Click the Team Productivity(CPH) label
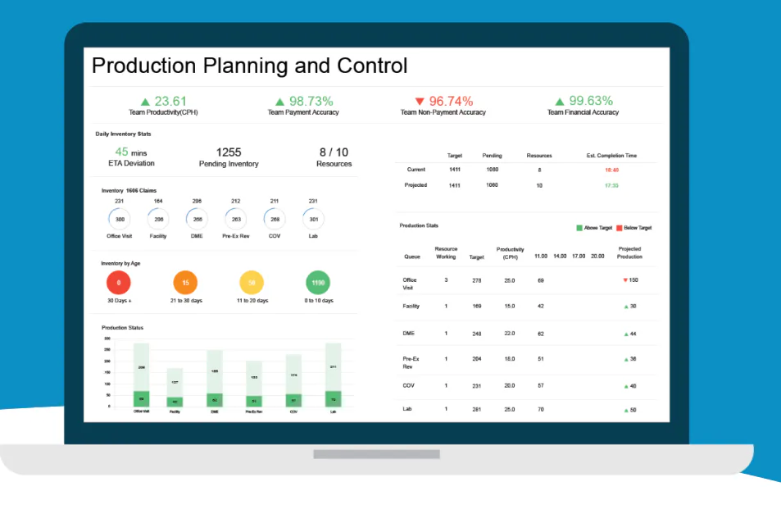The height and width of the screenshot is (532, 781). [x=163, y=112]
